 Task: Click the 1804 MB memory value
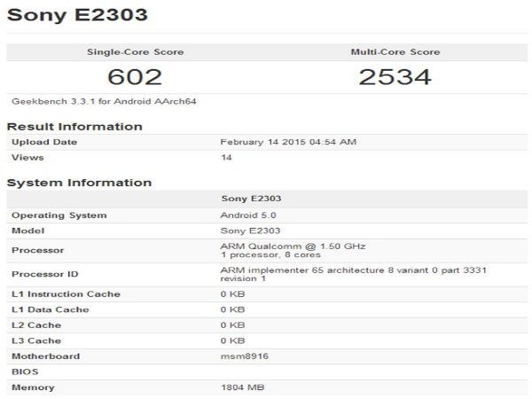(243, 387)
